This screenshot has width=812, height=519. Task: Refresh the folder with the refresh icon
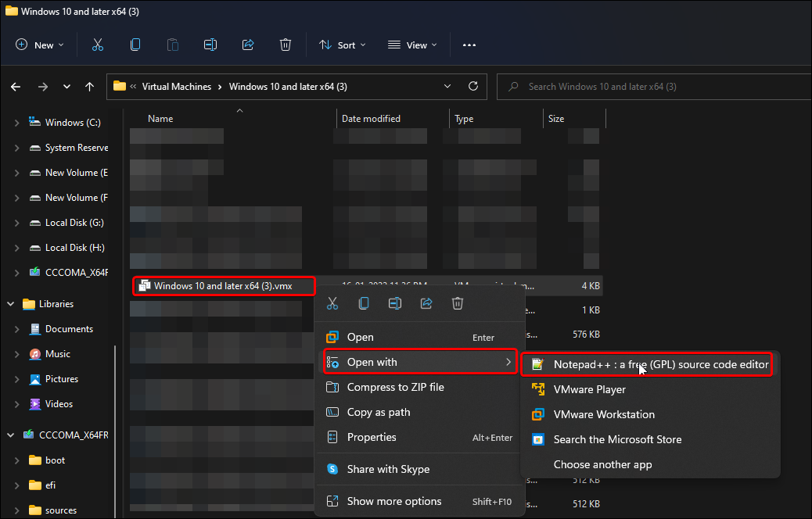click(472, 86)
